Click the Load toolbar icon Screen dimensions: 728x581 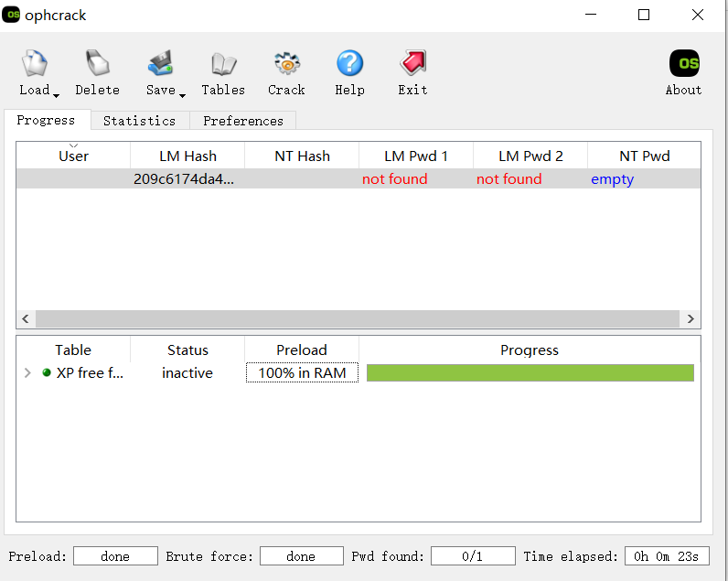[x=35, y=63]
